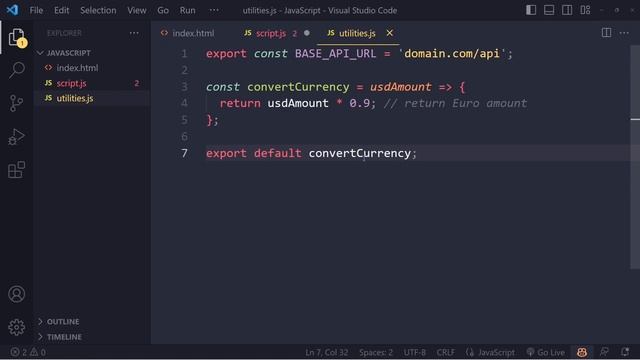Viewport: 640px width, 360px height.
Task: Open the Source Control view
Action: pyautogui.click(x=17, y=103)
